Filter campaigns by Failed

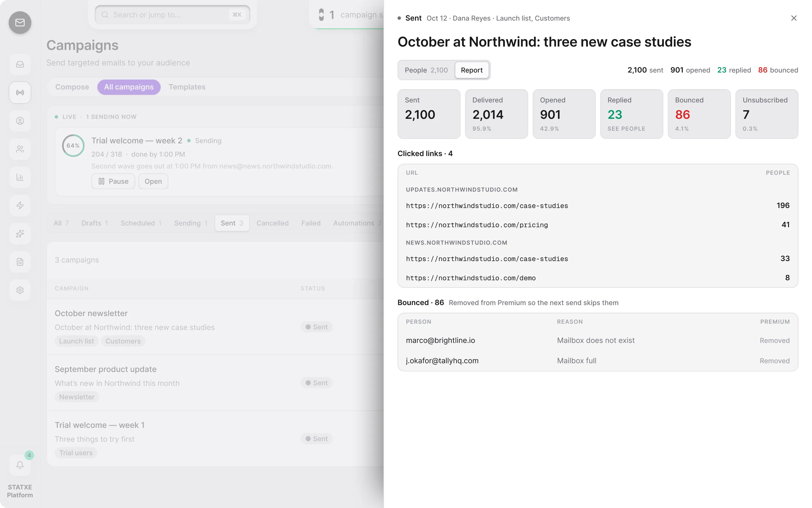[x=311, y=223]
